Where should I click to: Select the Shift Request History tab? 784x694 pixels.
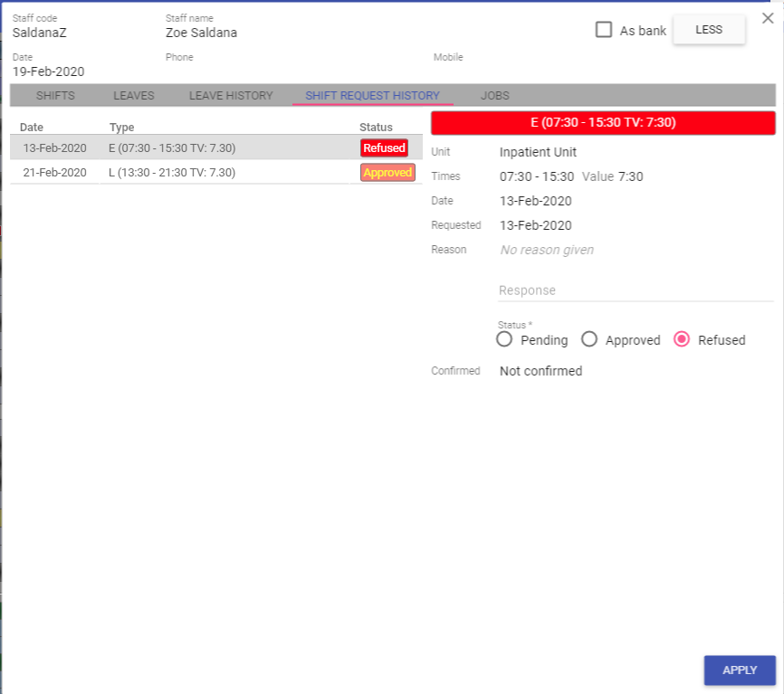(372, 95)
